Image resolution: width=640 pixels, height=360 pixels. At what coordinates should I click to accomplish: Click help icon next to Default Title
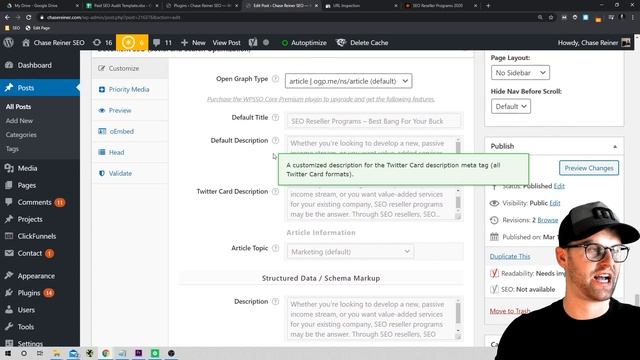tap(276, 118)
